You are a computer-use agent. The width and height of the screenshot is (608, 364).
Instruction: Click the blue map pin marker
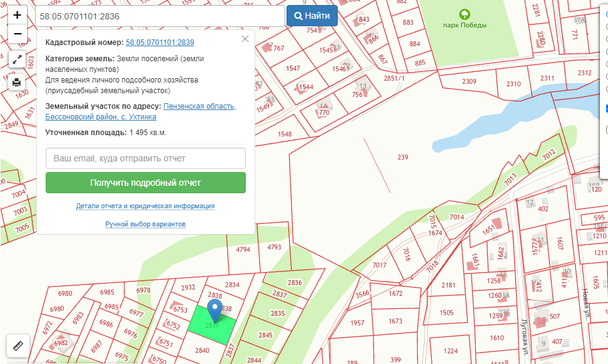pos(215,310)
